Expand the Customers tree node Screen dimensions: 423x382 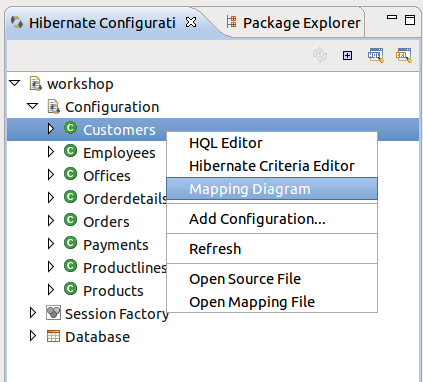click(x=51, y=129)
